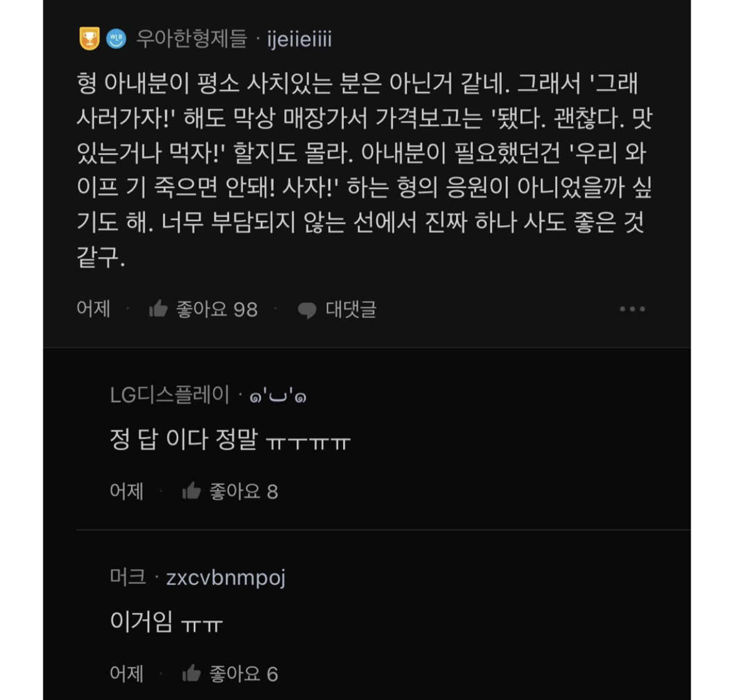Click the 대댓글 reply button label
This screenshot has height=700, width=734.
(x=351, y=309)
